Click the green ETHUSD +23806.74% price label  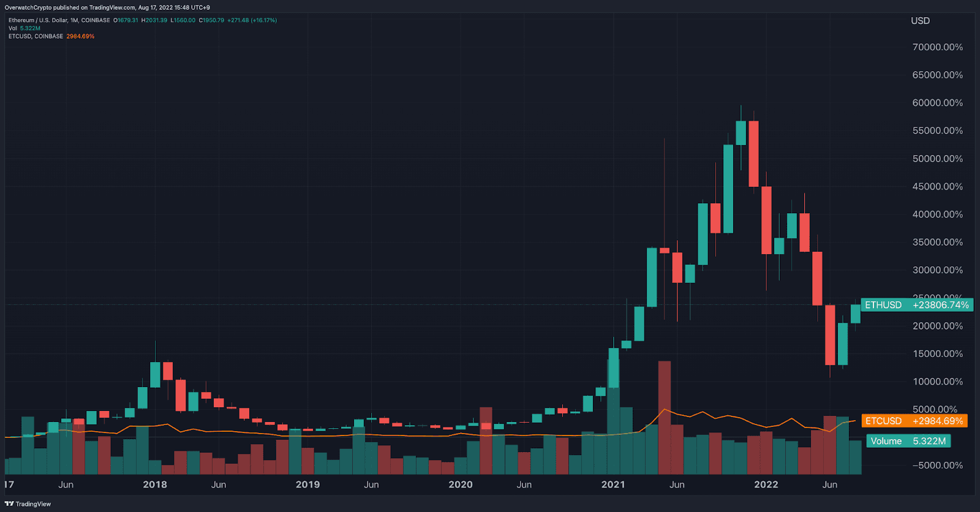916,305
